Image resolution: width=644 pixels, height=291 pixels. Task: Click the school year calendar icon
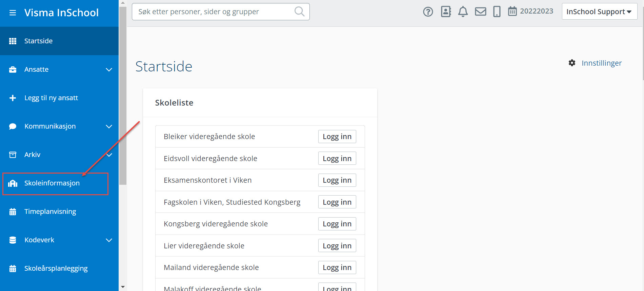click(512, 11)
